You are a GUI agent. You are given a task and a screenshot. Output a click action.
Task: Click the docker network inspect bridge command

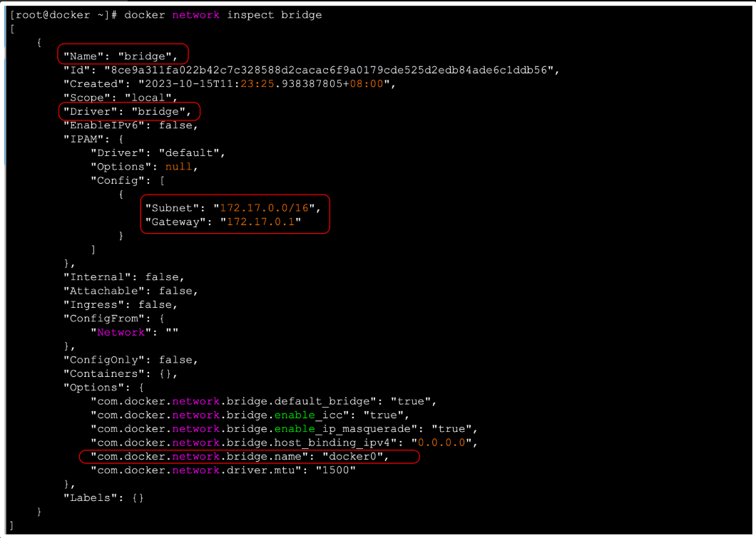[x=223, y=15]
